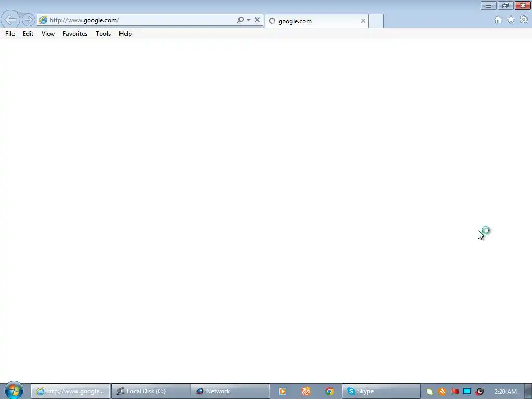Viewport: 532px width, 399px height.
Task: Switch to the Network taskbar window
Action: click(x=230, y=391)
